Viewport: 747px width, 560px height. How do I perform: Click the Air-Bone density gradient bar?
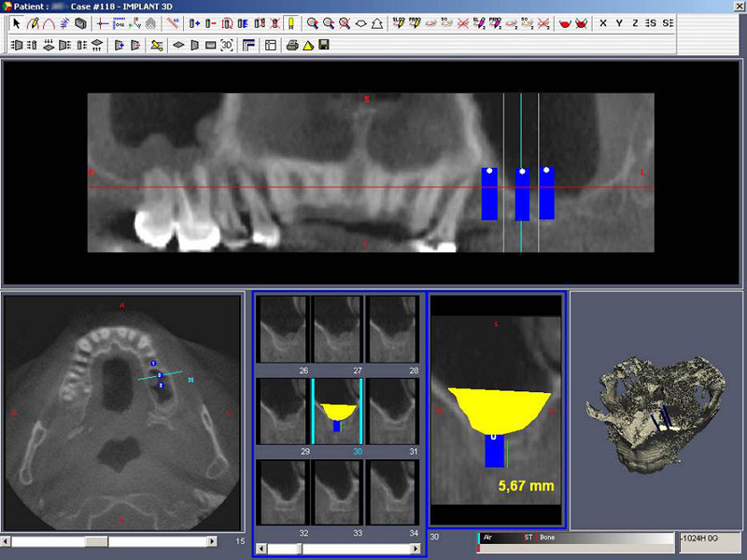(574, 539)
